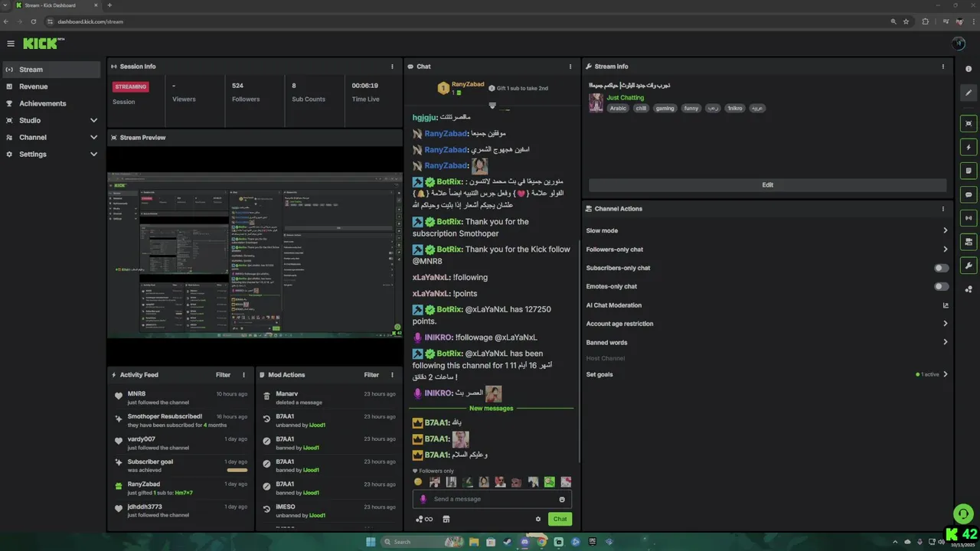Click the Just Chatting category link
This screenshot has height=551, width=980.
click(626, 98)
